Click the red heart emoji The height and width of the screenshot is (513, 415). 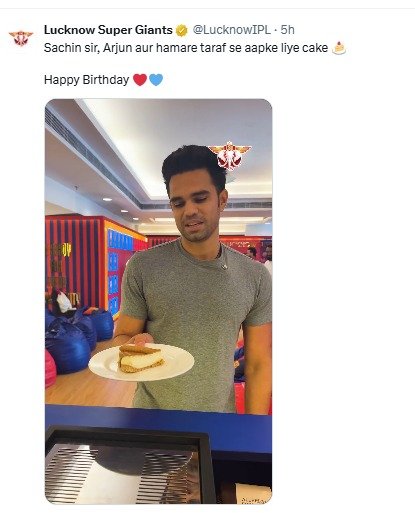(x=140, y=80)
